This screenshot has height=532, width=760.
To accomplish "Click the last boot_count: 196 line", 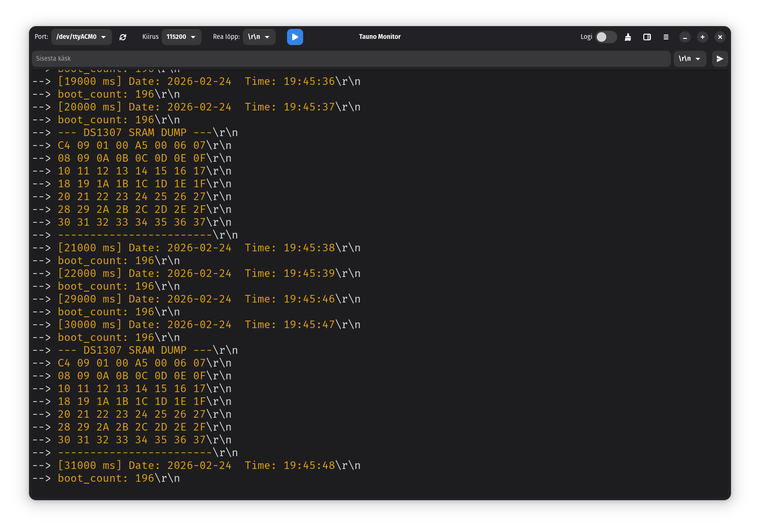I will tap(119, 478).
